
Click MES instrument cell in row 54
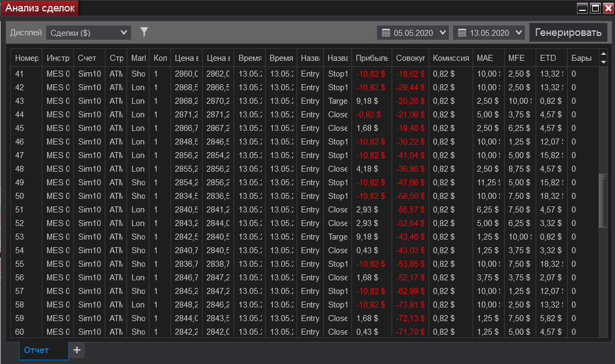point(58,250)
